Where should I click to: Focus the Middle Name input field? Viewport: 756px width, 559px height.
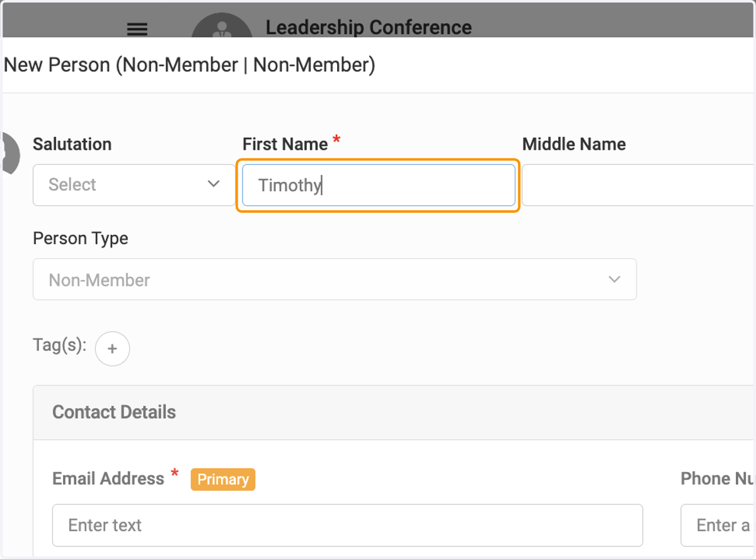tap(638, 185)
